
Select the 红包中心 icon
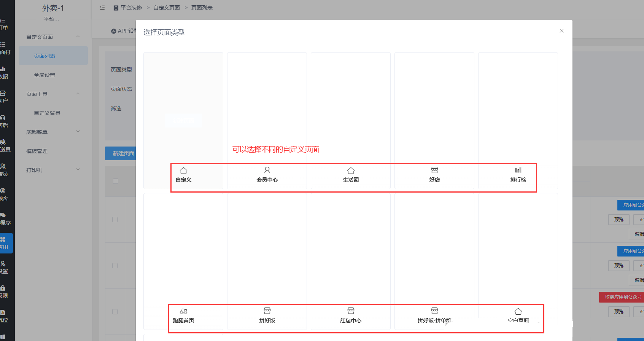point(351,311)
